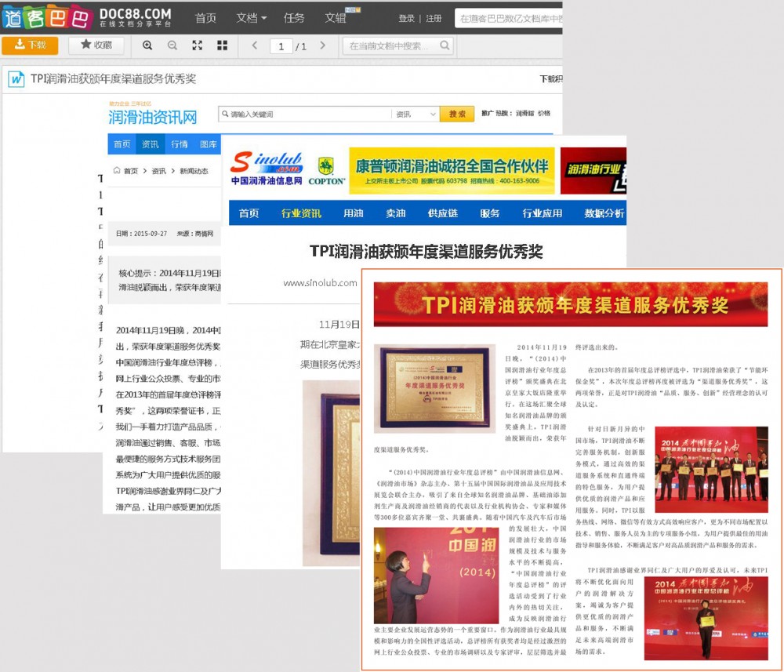Open the 文档 dropdown menu
This screenshot has width=784, height=672.
pos(251,18)
